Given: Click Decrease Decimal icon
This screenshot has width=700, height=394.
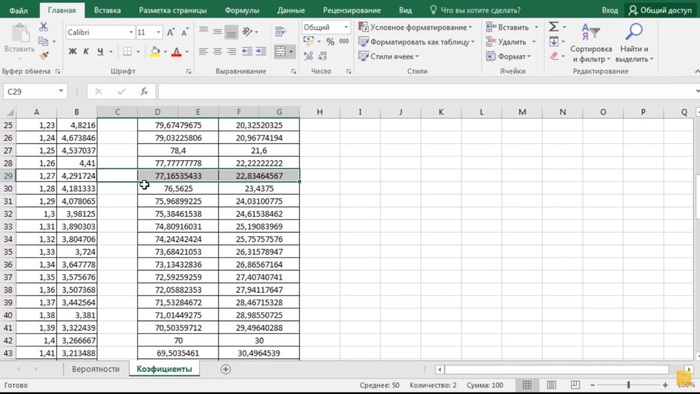Looking at the screenshot, I should (x=322, y=56).
